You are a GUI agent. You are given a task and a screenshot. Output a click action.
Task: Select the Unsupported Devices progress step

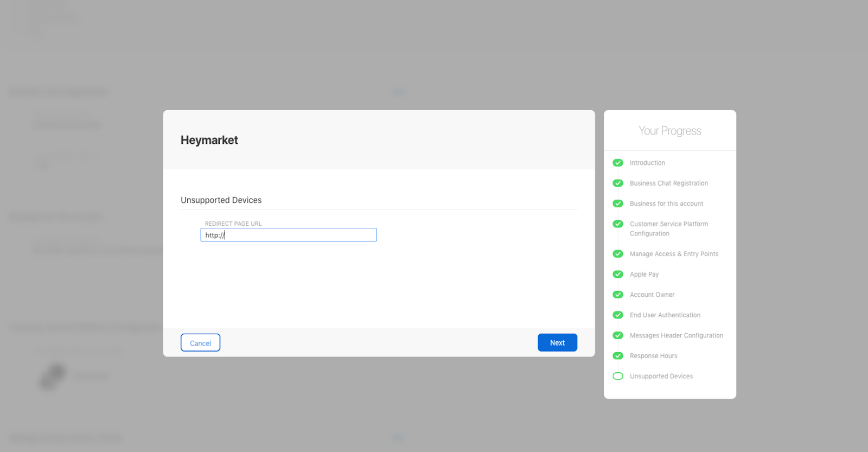coord(661,376)
